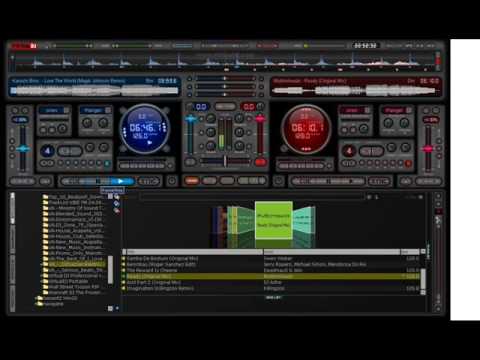Click the right deck bottom EQ knob
Viewport: 480px width, 360px height.
click(x=239, y=146)
